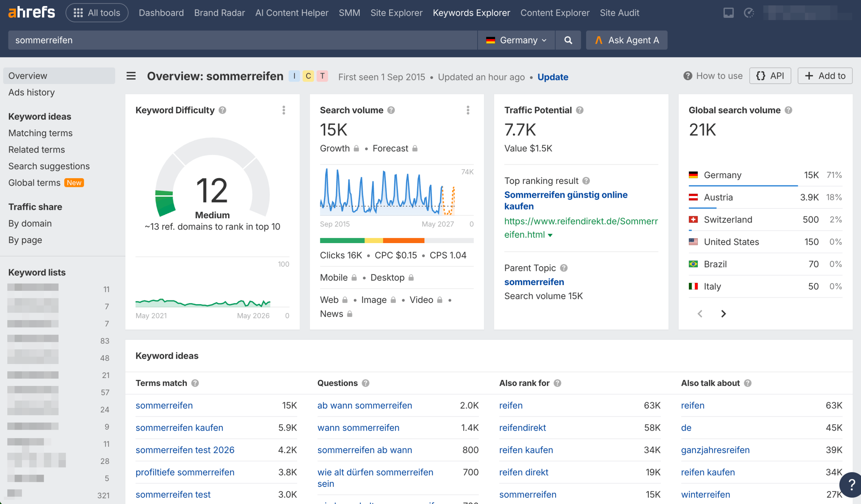Screen dimensions: 861x504
Task: Open the sommerreifen Parent Topic link
Action: 534,282
